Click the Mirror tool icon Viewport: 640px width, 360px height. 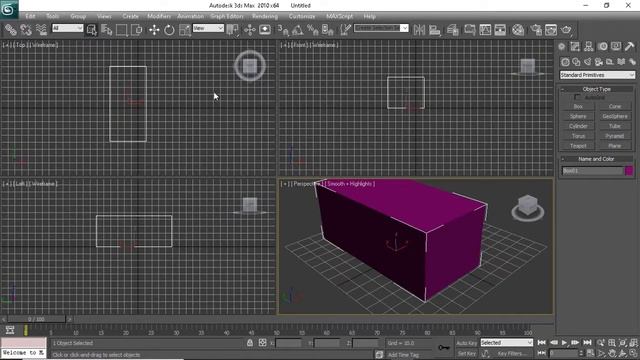click(419, 29)
